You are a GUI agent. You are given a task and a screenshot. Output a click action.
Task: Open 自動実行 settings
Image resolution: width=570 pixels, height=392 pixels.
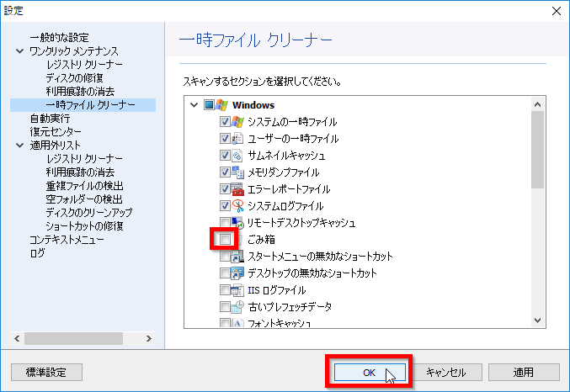[50, 119]
